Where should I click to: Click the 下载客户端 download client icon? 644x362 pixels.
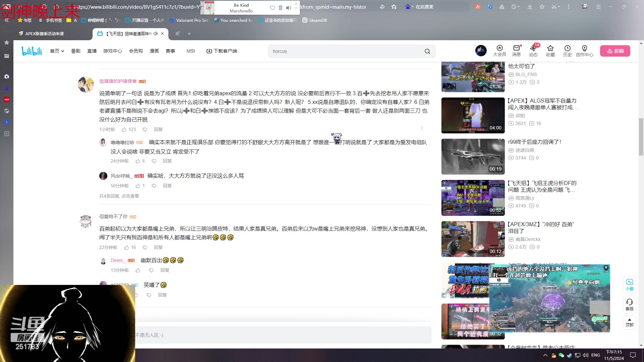209,51
